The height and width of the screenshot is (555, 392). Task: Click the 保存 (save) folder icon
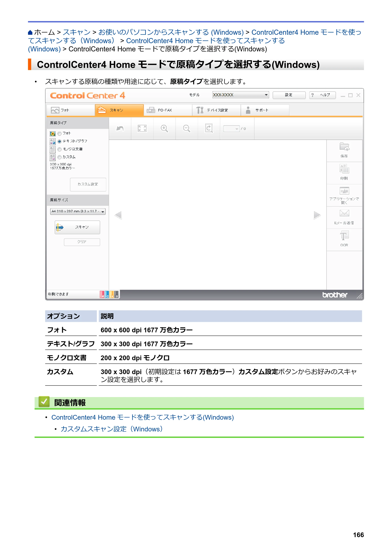point(344,147)
